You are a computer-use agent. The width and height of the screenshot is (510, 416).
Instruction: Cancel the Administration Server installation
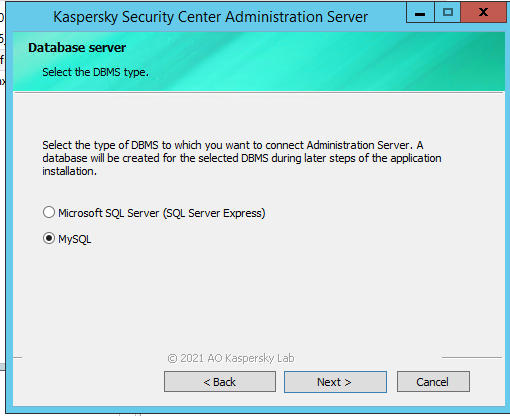[433, 382]
